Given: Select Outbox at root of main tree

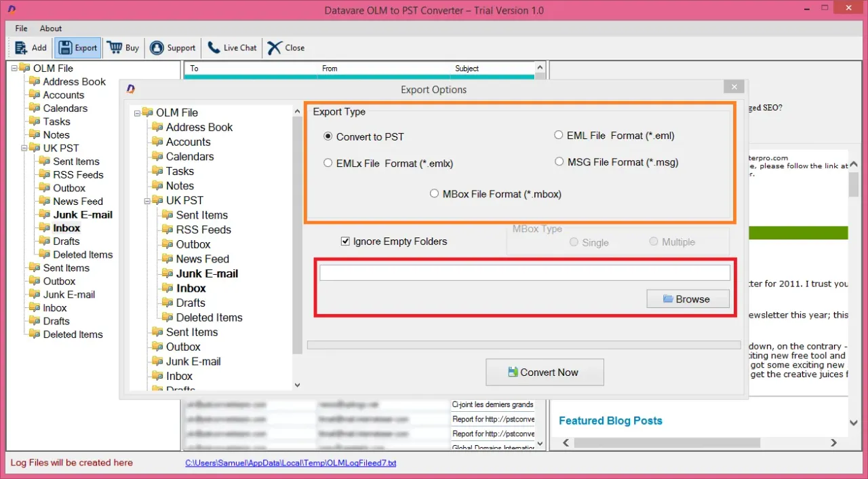Looking at the screenshot, I should pyautogui.click(x=60, y=281).
